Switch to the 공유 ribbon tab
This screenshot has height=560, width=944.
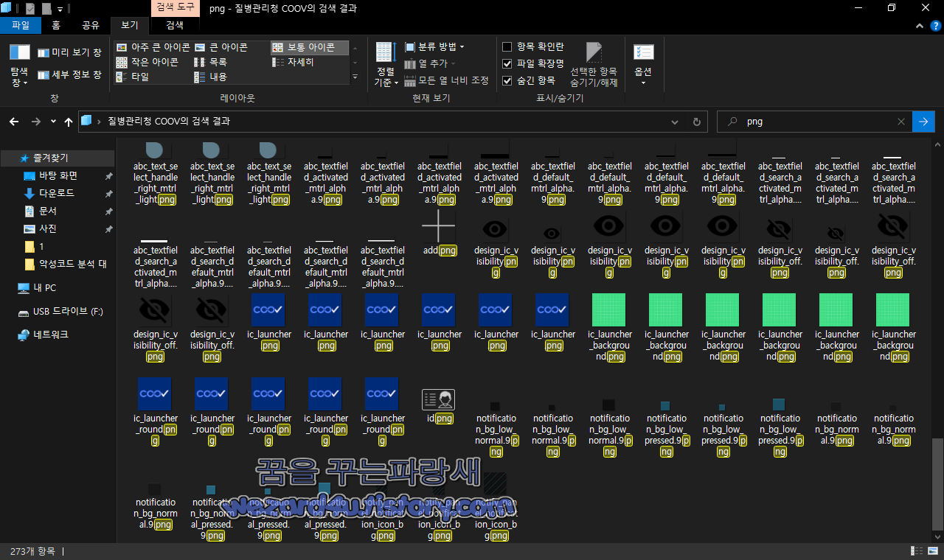90,25
